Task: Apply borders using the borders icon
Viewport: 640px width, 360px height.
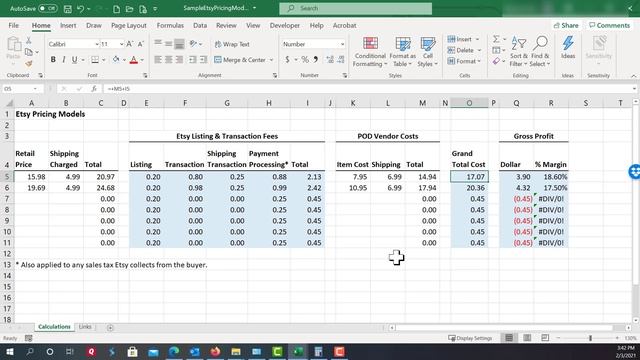Action: click(x=95, y=60)
